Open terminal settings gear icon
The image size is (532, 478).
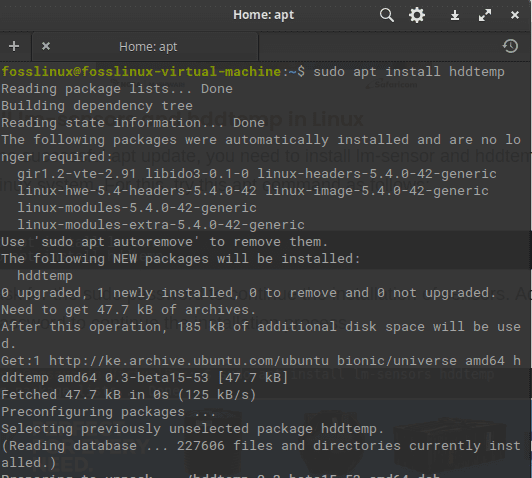point(417,15)
